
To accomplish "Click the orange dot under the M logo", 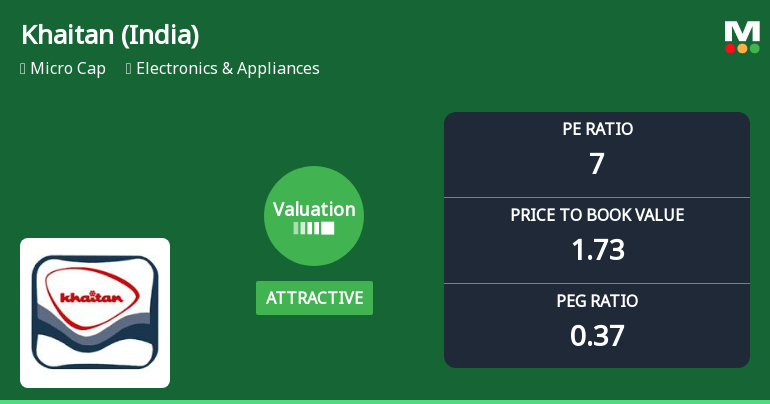I will (x=742, y=48).
